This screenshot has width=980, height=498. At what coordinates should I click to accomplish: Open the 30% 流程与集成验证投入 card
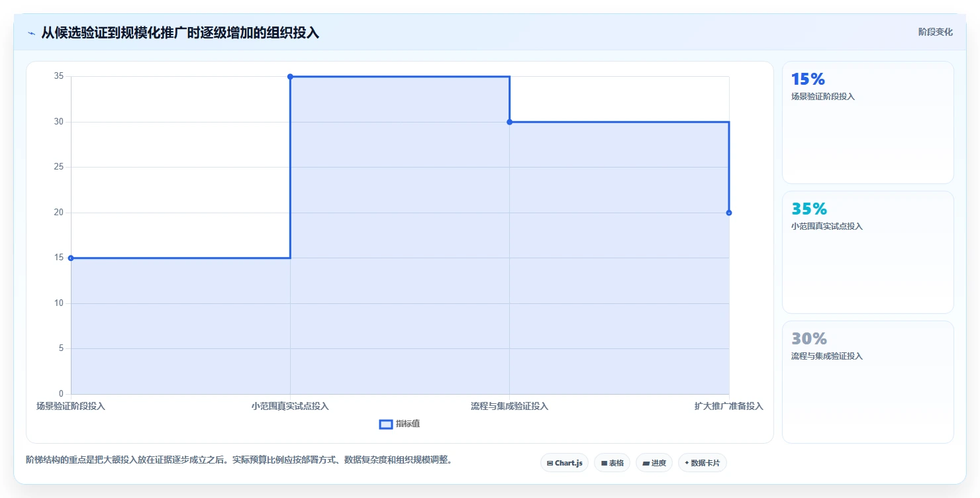[x=867, y=382]
